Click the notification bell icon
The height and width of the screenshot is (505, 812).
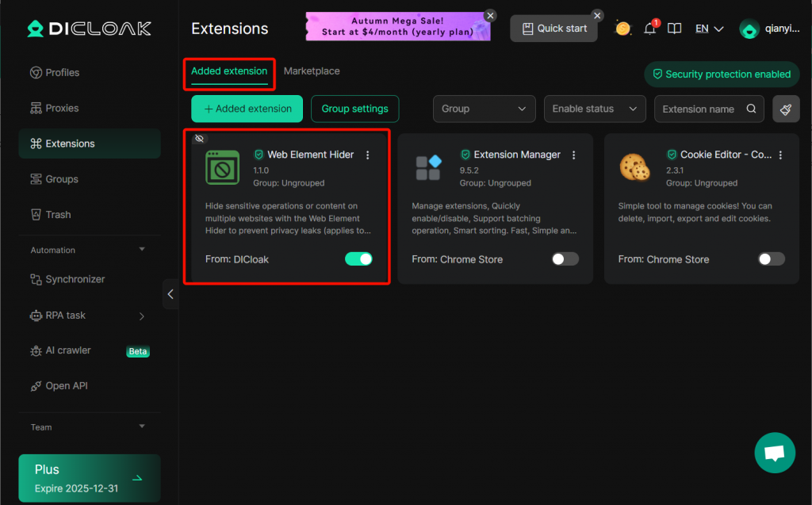pos(649,29)
